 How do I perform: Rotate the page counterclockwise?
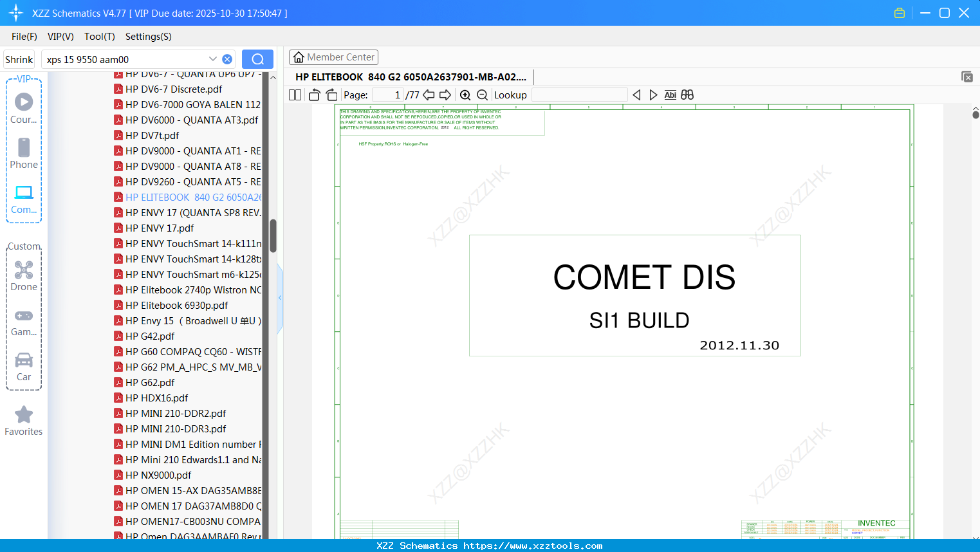click(314, 95)
